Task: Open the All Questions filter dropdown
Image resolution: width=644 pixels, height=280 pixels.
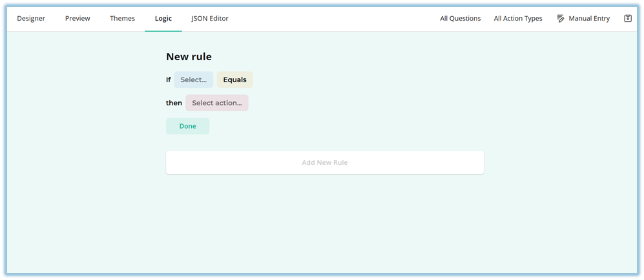Action: [x=460, y=19]
